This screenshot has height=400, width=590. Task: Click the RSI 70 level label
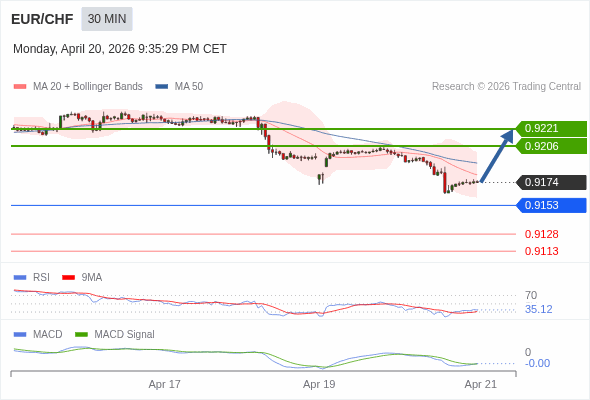(x=531, y=295)
